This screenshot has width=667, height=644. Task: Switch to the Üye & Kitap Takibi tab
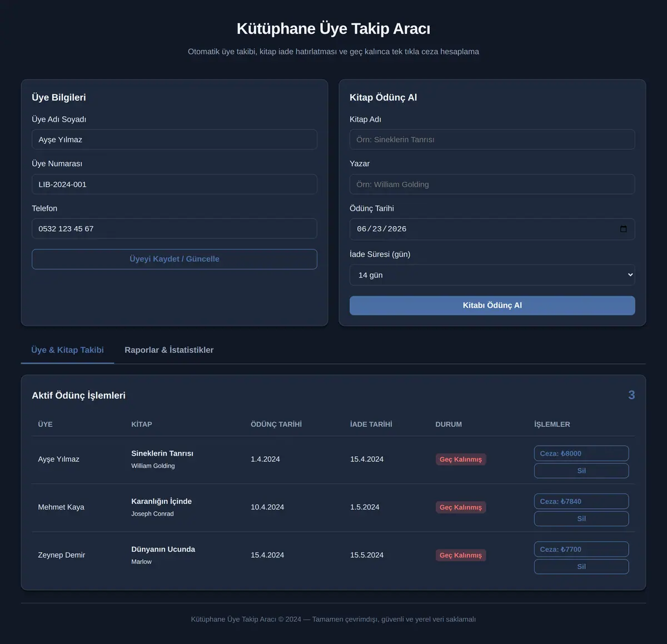tap(67, 350)
